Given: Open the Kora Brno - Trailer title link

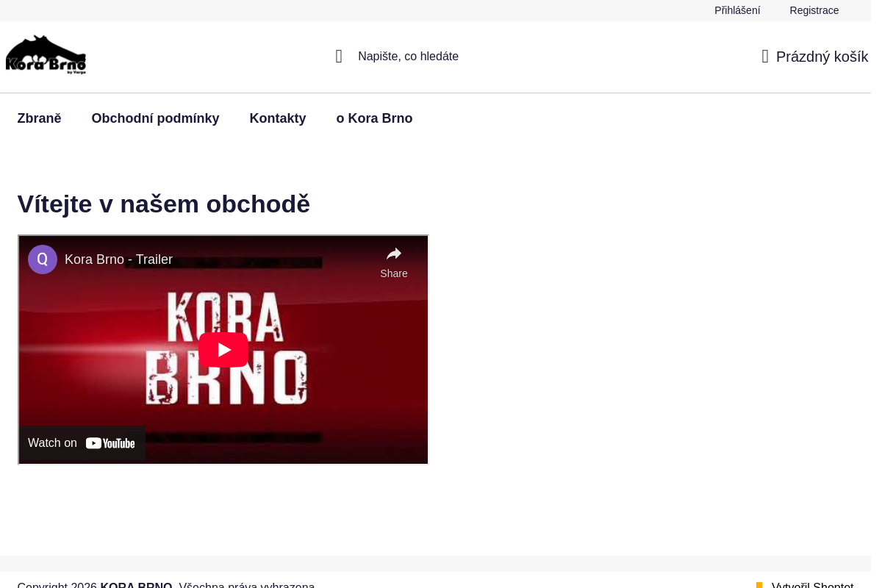Looking at the screenshot, I should 118,259.
